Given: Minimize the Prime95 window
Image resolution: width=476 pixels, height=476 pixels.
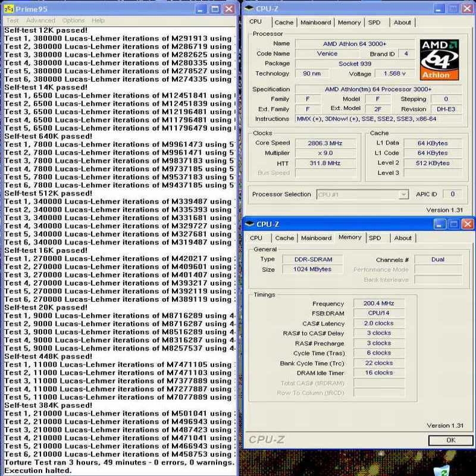Looking at the screenshot, I should click(x=202, y=9).
